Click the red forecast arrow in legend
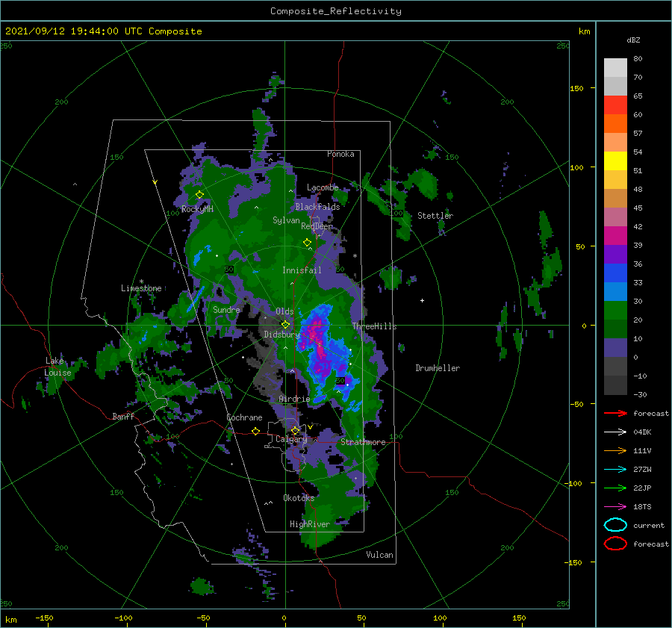The width and height of the screenshot is (672, 628). coord(615,413)
